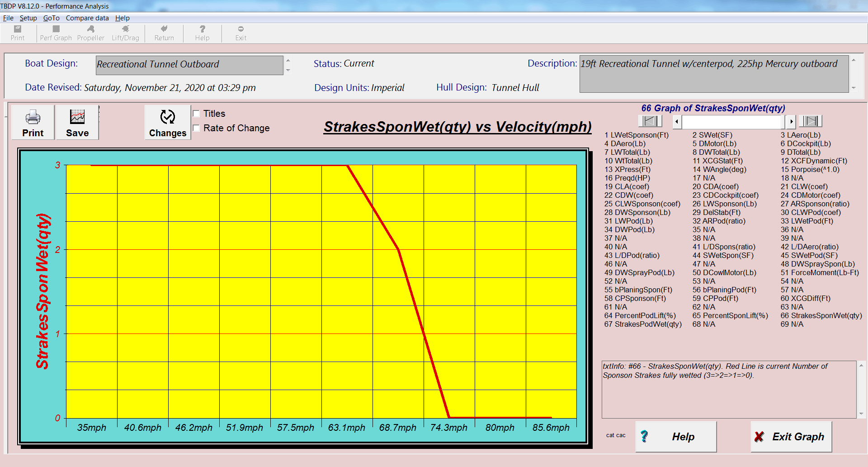
Task: Select graph 3 LAero(Lb)
Action: (800, 135)
